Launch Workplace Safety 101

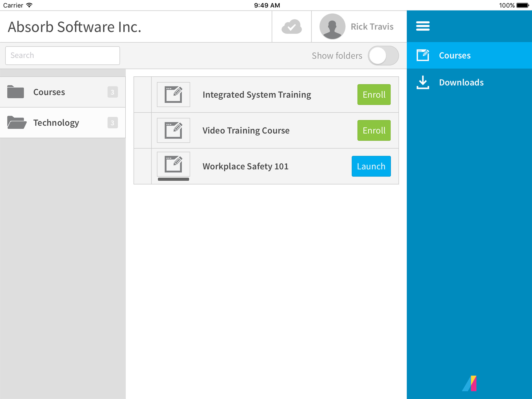[371, 166]
